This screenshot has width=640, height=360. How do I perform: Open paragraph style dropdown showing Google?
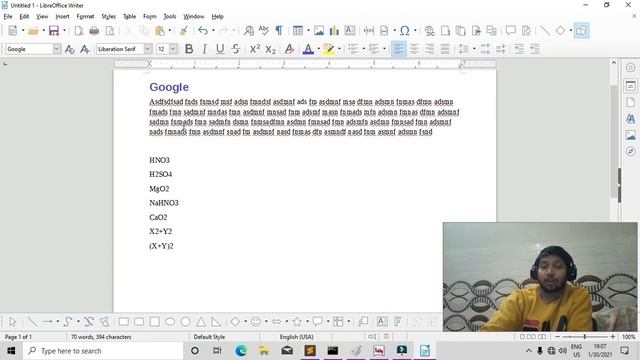[x=57, y=49]
